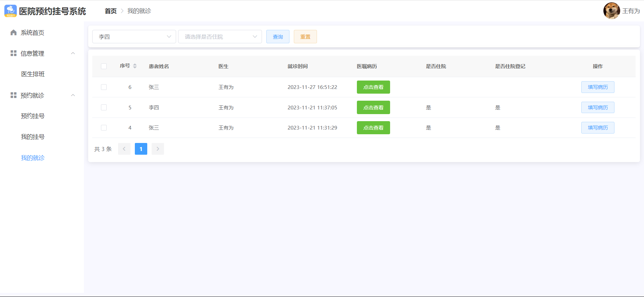Toggle the select-all checkbox in table header

click(104, 66)
